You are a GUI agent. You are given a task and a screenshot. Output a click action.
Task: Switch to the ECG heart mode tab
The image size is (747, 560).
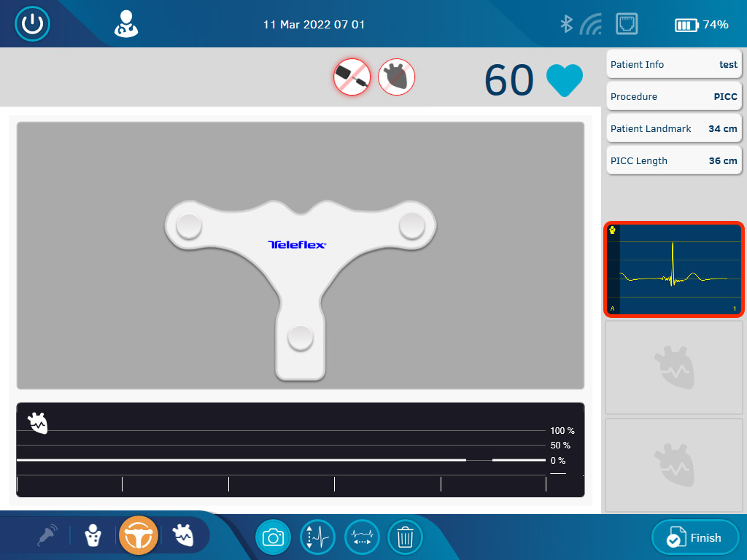point(182,535)
